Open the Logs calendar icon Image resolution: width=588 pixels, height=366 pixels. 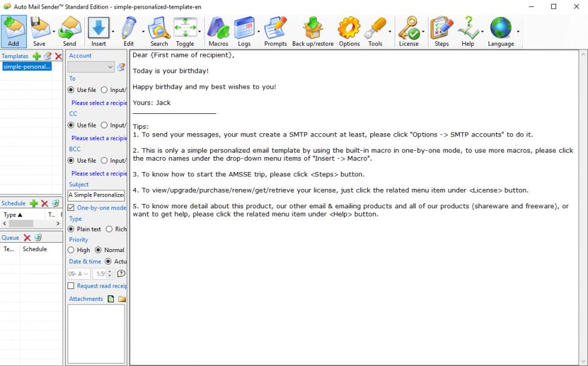244,29
